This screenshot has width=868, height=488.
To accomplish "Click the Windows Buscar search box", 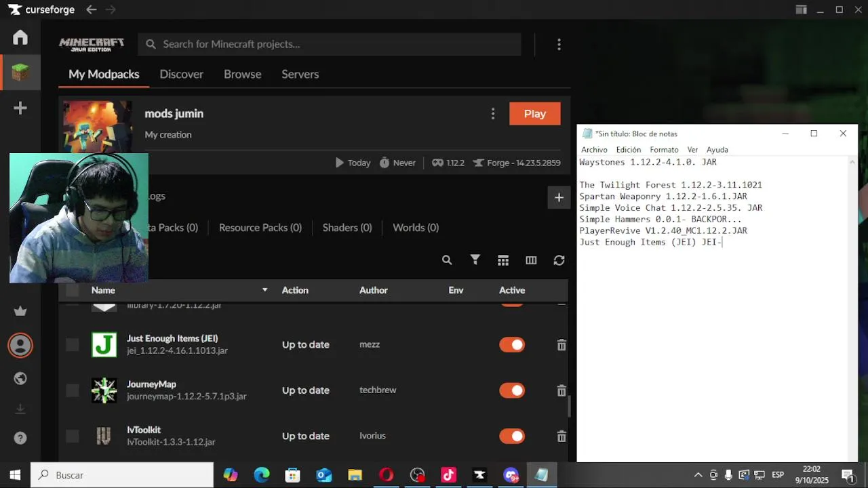I will (122, 475).
